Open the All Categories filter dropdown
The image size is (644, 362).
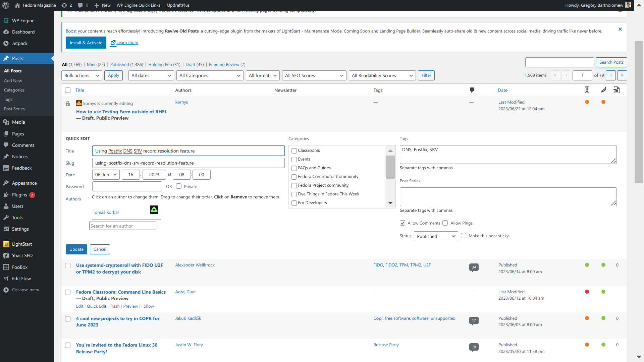(210, 75)
